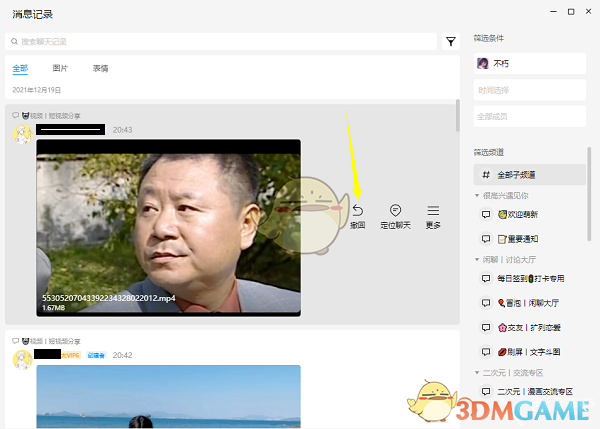600x429 pixels.
Task: Click the mp4 filename caption on video
Action: point(109,298)
